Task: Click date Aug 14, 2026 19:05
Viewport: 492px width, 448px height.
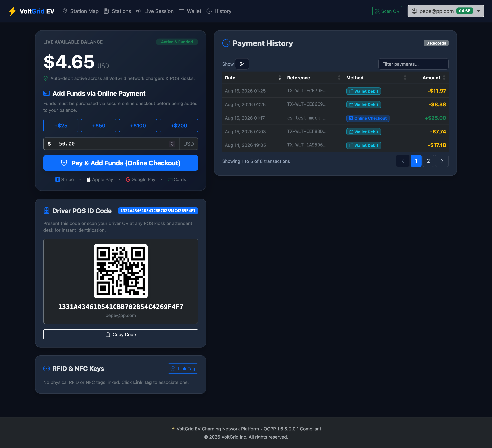Action: (245, 145)
